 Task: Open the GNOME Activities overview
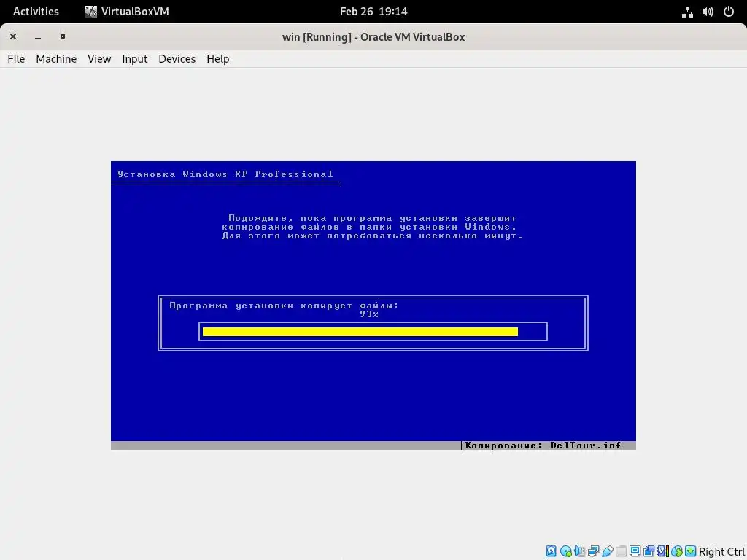coord(36,12)
